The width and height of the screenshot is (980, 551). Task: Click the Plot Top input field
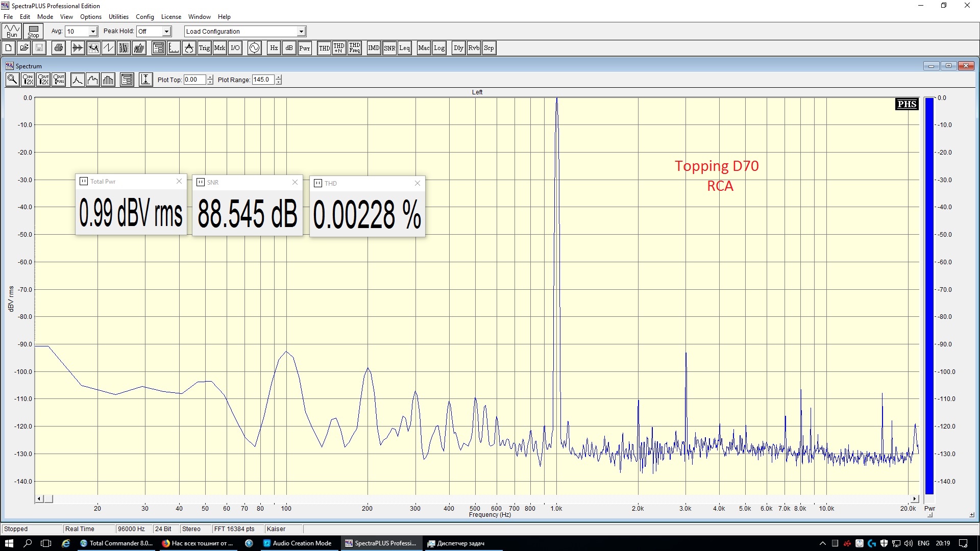pos(195,80)
